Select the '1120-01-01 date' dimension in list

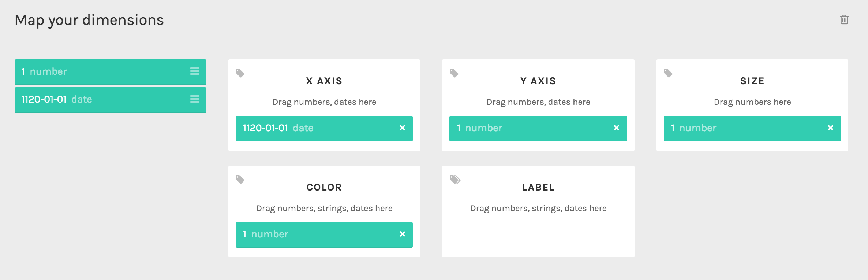coord(111,100)
